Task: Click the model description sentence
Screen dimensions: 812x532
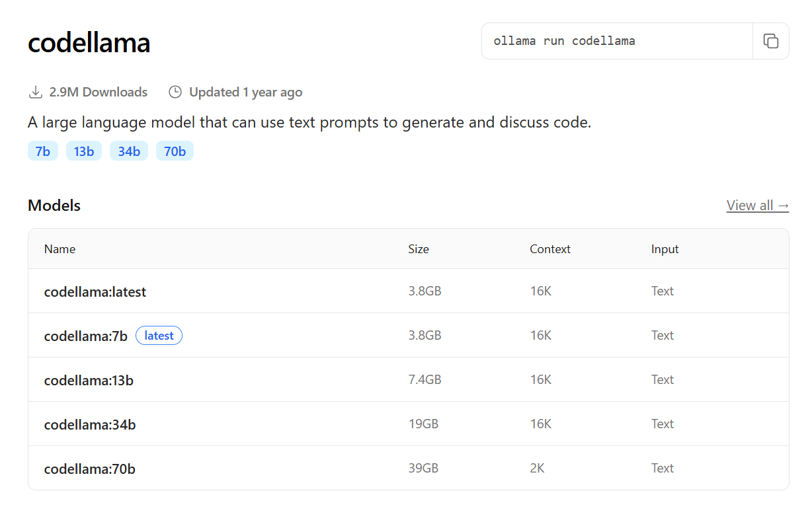Action: tap(309, 122)
